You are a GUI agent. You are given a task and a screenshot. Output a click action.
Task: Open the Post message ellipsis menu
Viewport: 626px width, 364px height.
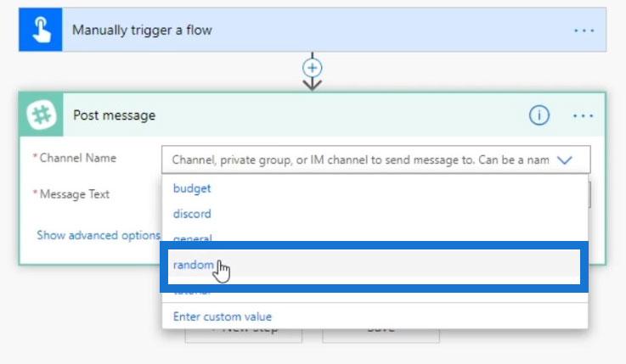click(x=583, y=116)
